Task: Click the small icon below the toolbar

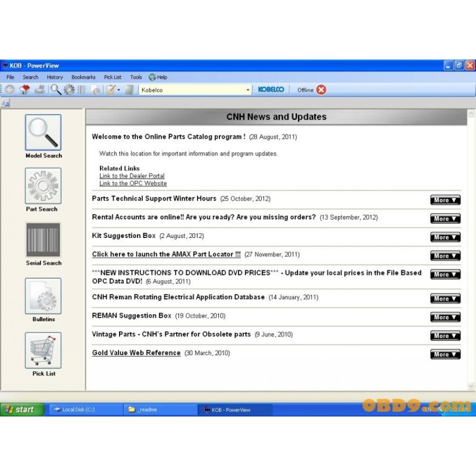Action: (5, 103)
